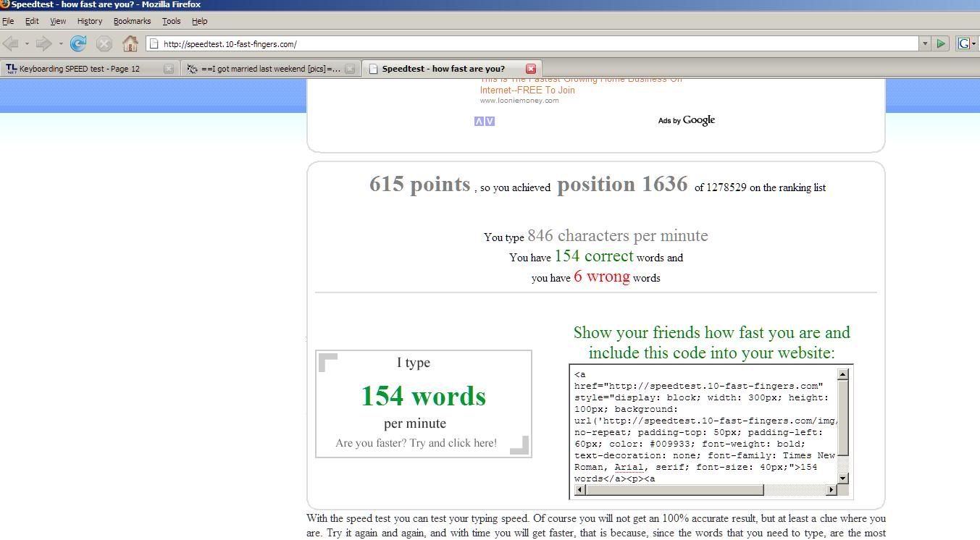Click code box right scroll arrow
980x540 pixels.
coord(832,490)
